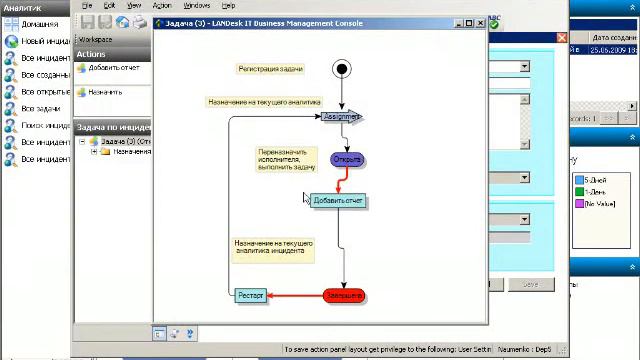640x360 pixels.
Task: Click Назначение на текущего аналитика инцидента note
Action: (273, 250)
